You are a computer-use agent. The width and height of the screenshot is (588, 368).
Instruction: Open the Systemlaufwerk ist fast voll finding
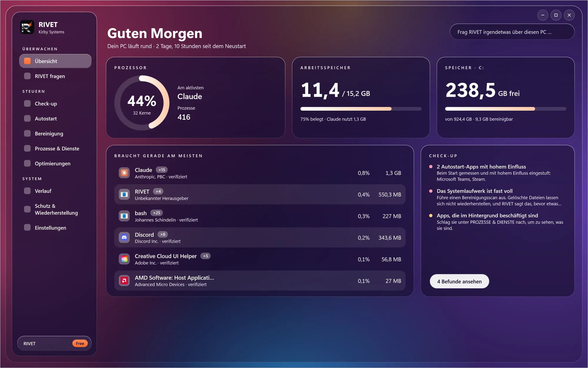(x=497, y=197)
